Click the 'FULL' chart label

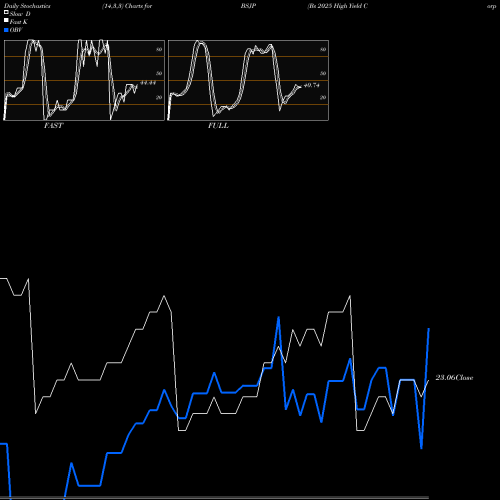click(218, 126)
